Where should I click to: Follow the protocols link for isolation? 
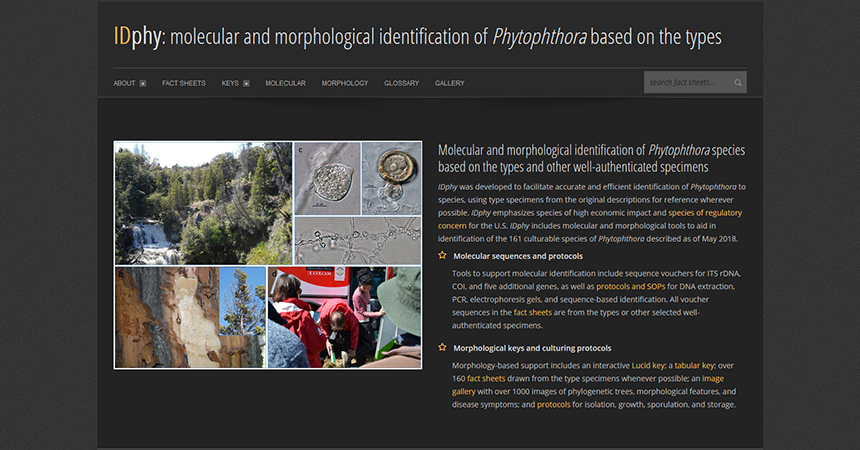(553, 404)
